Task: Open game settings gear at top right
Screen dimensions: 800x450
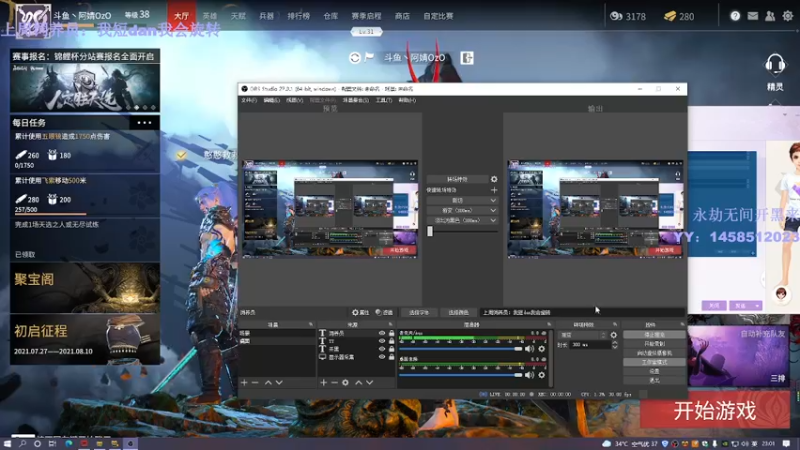Action: [788, 16]
